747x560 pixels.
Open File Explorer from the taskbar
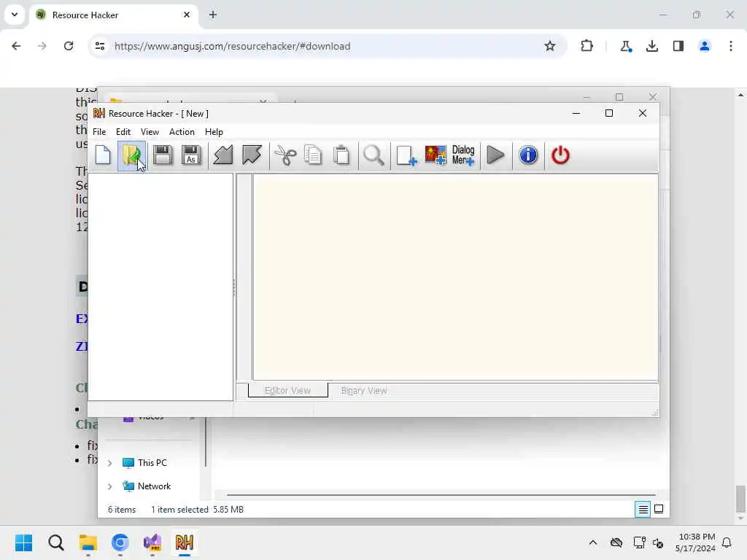click(x=88, y=542)
